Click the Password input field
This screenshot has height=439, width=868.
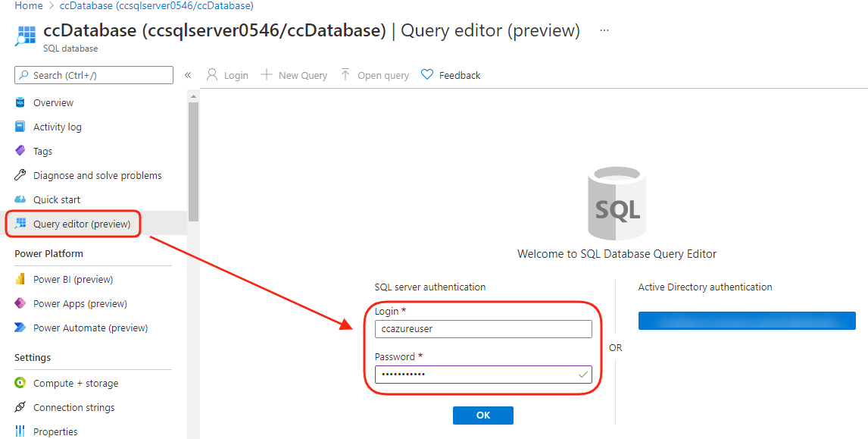click(x=483, y=374)
